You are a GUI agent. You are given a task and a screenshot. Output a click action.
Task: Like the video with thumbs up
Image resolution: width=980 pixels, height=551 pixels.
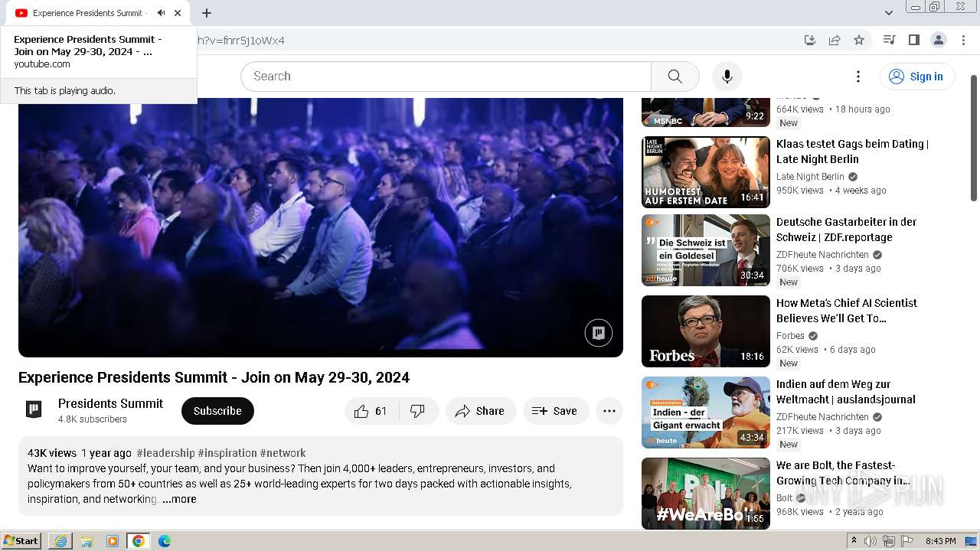point(371,411)
